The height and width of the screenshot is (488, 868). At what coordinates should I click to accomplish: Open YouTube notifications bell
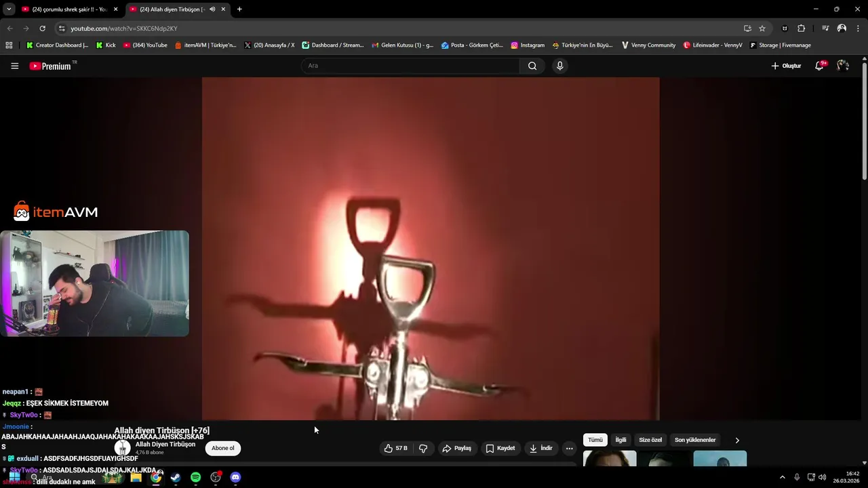pyautogui.click(x=820, y=66)
